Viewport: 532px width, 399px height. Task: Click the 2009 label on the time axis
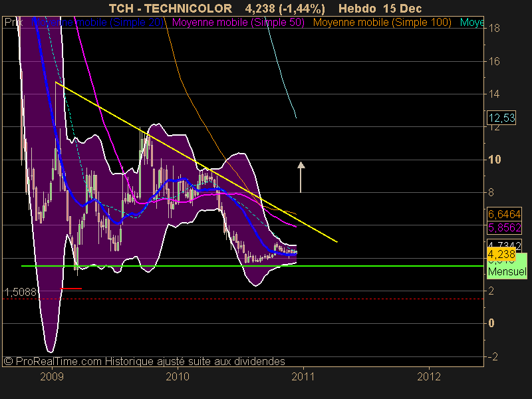point(52,376)
